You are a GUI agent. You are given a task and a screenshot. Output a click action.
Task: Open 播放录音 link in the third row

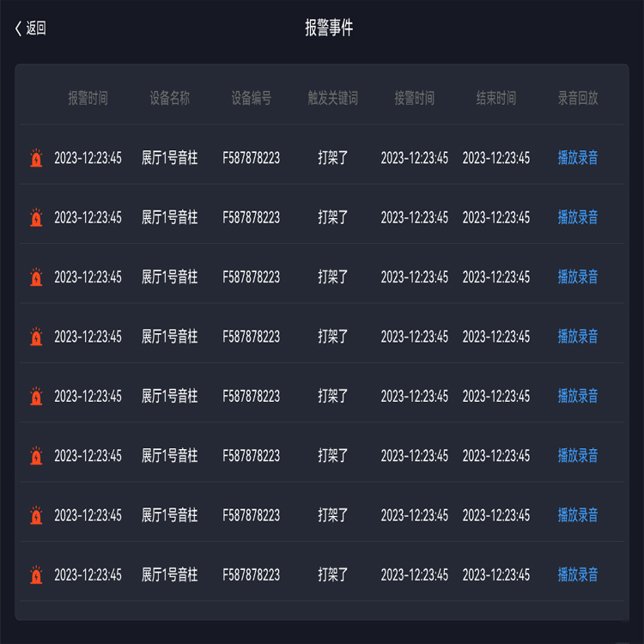point(578,277)
